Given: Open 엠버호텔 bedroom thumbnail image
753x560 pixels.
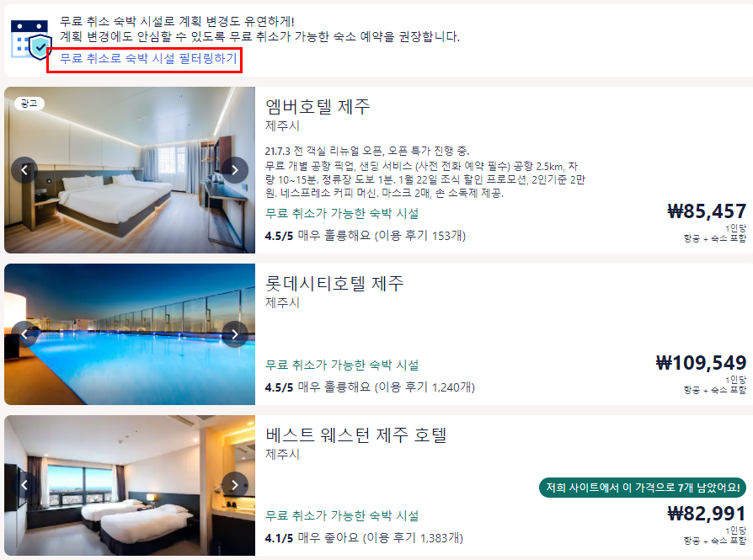Looking at the screenshot, I should pyautogui.click(x=130, y=170).
